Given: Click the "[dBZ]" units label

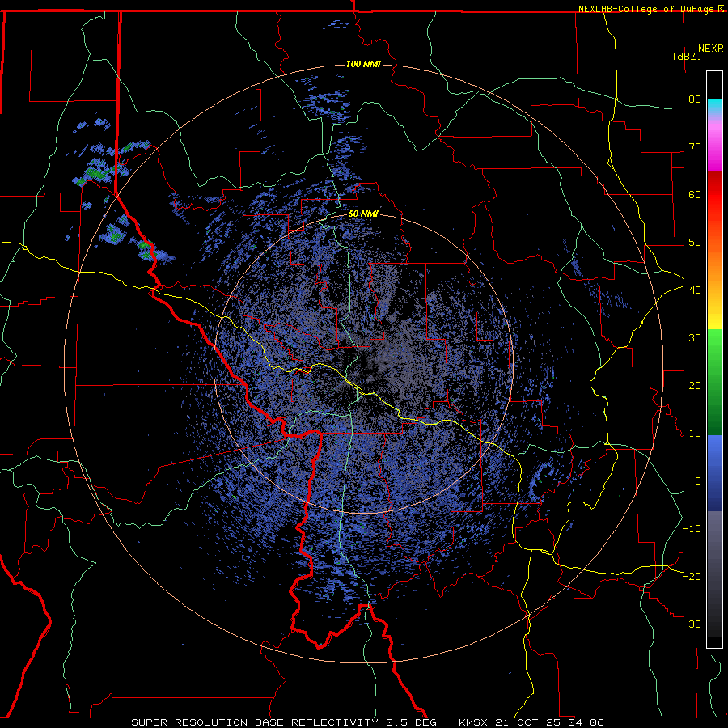Looking at the screenshot, I should pos(687,56).
